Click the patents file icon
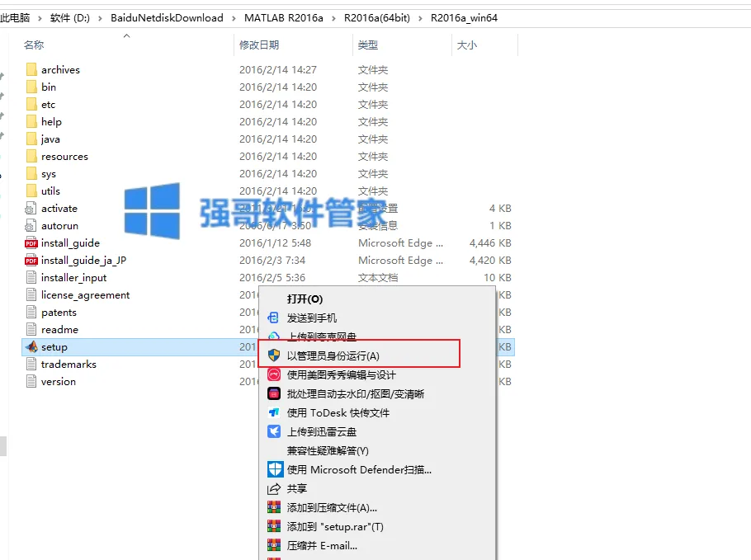This screenshot has width=751, height=560. (31, 312)
